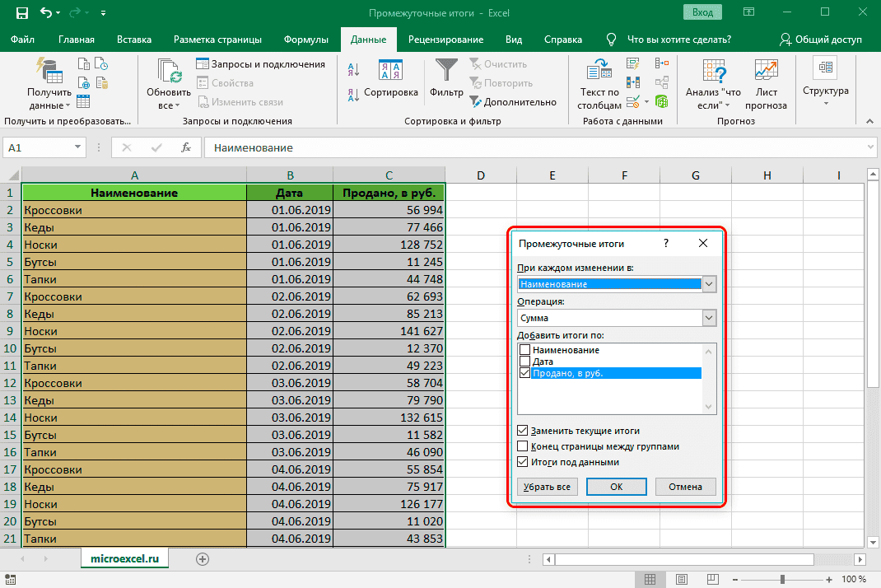Uncheck the 'Продано, в руб.' checkbox
The width and height of the screenshot is (881, 588).
[x=524, y=373]
